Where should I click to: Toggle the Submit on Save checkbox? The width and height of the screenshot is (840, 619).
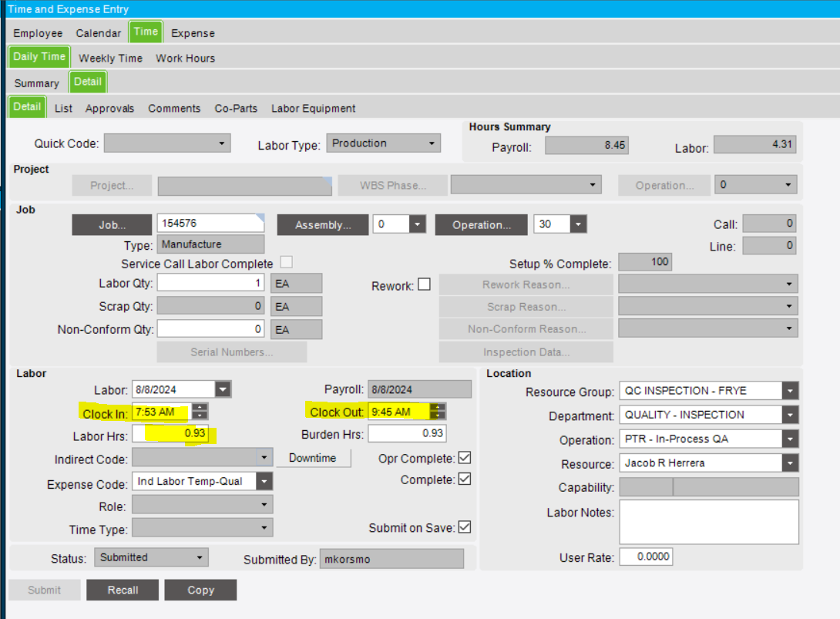[465, 526]
